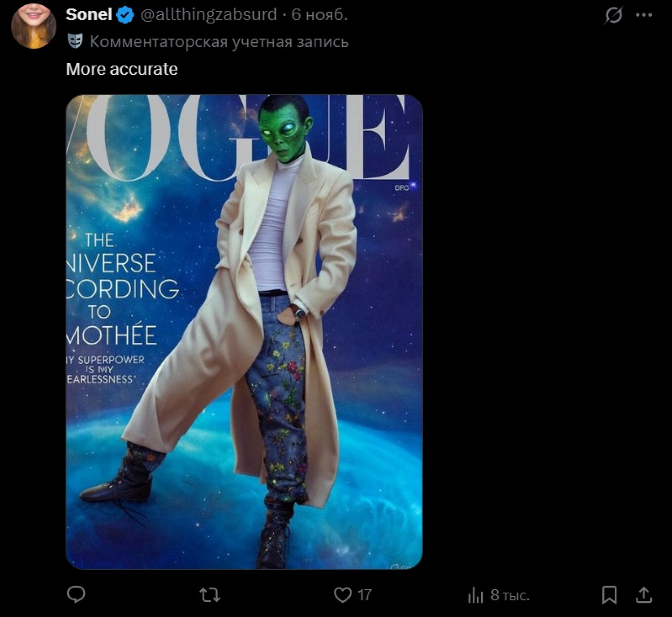Click the 8 тыс. view count

pos(510,595)
